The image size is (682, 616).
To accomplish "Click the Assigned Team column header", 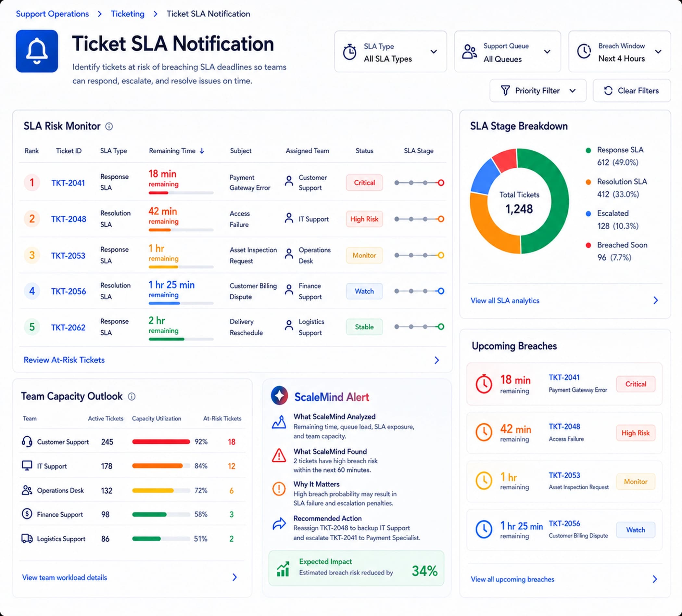I will [307, 151].
